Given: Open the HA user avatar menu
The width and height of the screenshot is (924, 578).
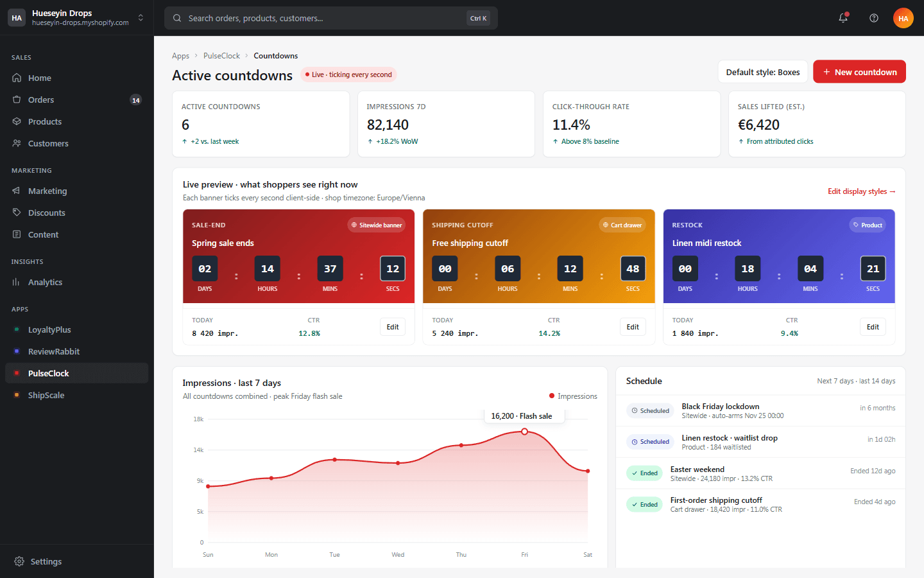Looking at the screenshot, I should pyautogui.click(x=903, y=18).
